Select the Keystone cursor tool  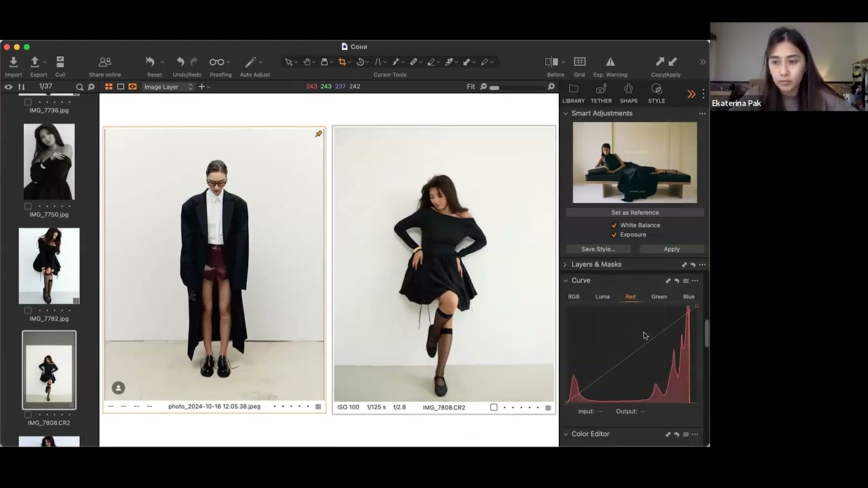[378, 62]
